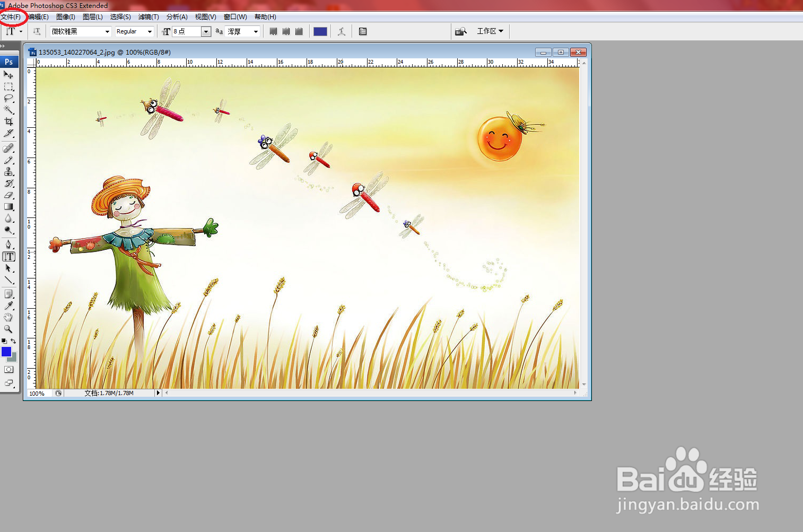Viewport: 803px width, 532px height.
Task: Expand the toolbox double-arrow header
Action: [3, 46]
